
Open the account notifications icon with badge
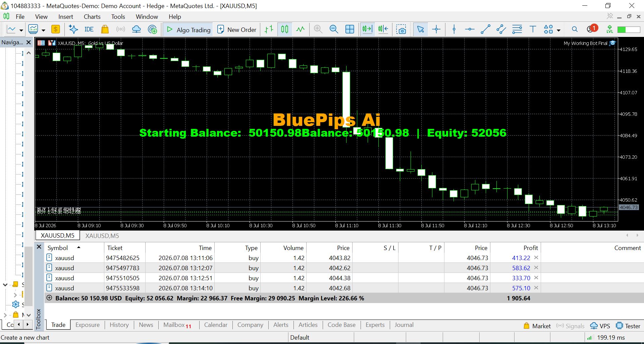(592, 29)
